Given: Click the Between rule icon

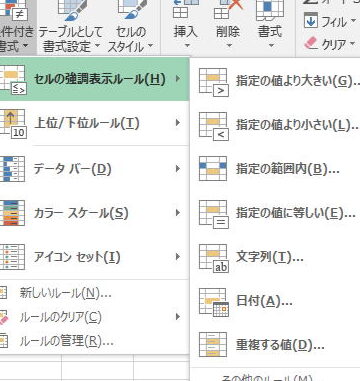Looking at the screenshot, I should coord(213,169).
